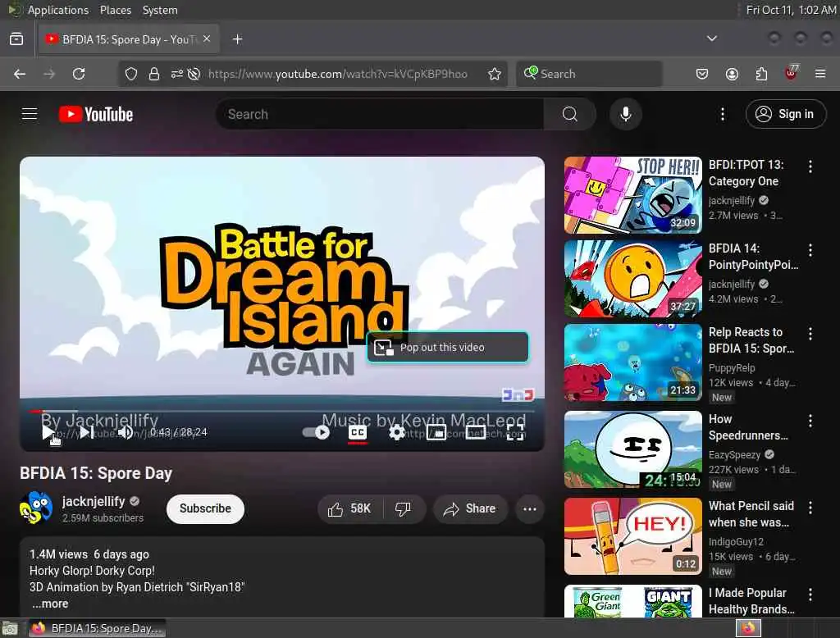This screenshot has height=638, width=840.
Task: Open extensions puzzle icon
Action: 761,74
